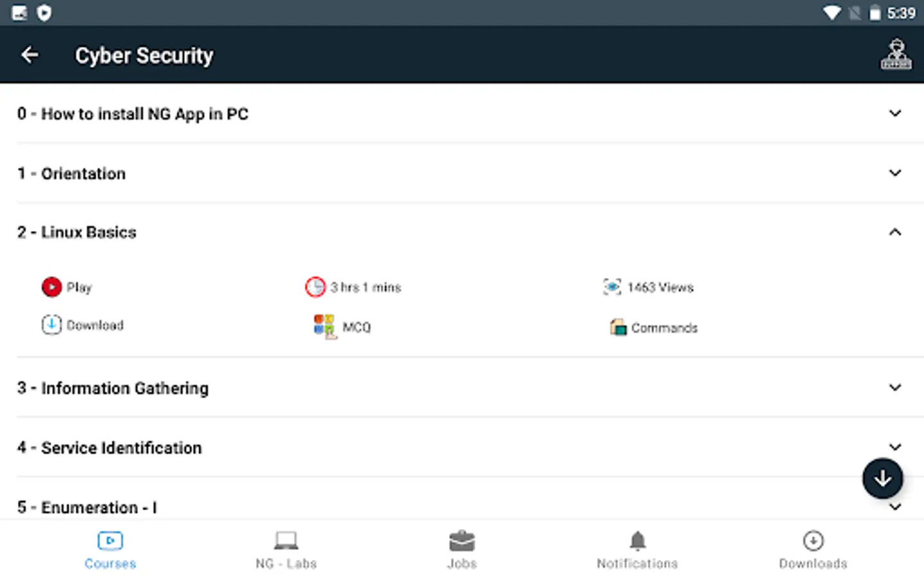The height and width of the screenshot is (578, 924).
Task: Collapse the Linux Basics section
Action: (895, 232)
